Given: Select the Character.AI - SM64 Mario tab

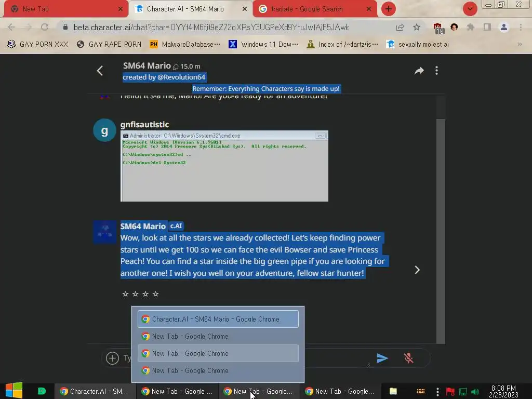Looking at the screenshot, I should point(190,9).
